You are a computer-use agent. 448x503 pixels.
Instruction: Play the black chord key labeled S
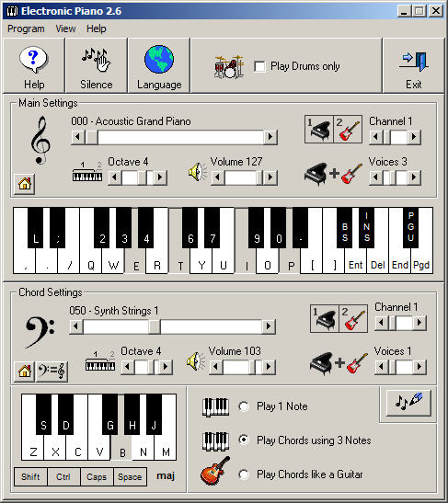43,415
